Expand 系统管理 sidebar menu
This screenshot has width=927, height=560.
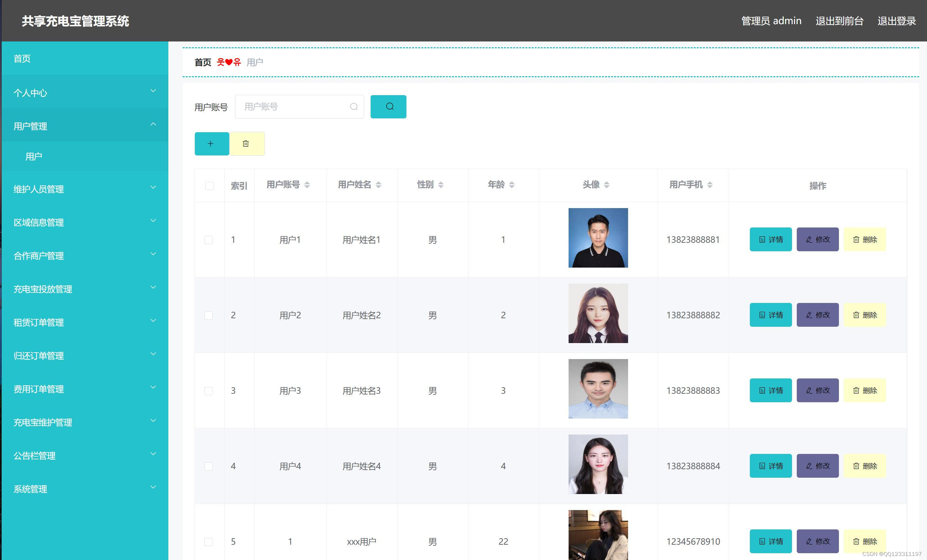click(x=85, y=489)
